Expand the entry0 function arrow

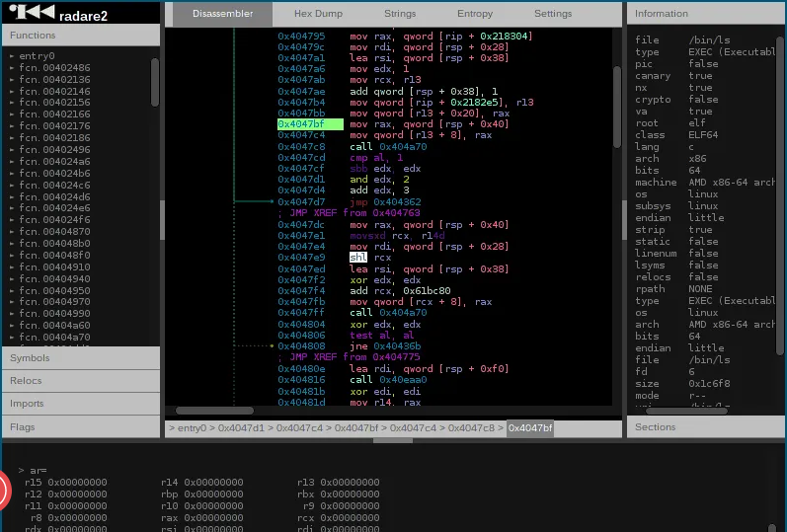click(12, 56)
